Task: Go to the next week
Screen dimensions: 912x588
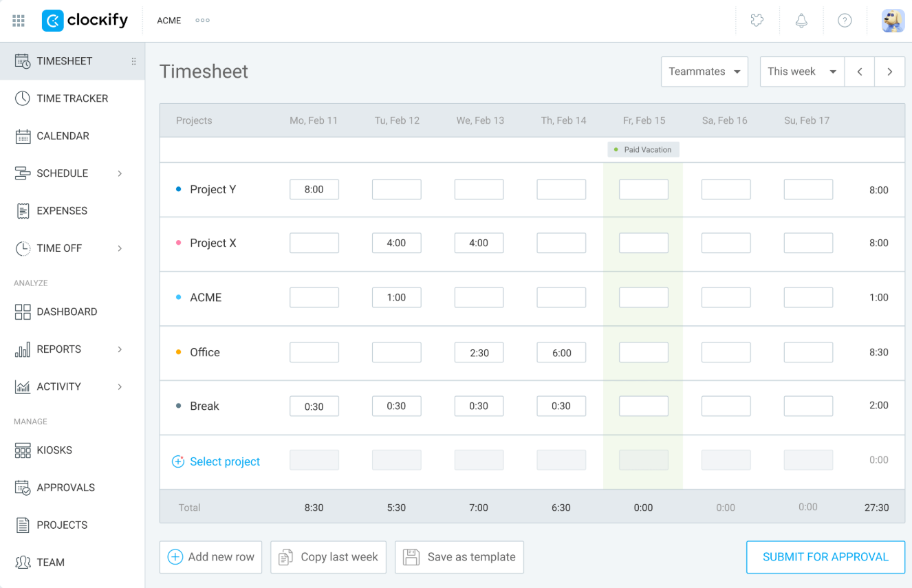Action: (x=890, y=72)
